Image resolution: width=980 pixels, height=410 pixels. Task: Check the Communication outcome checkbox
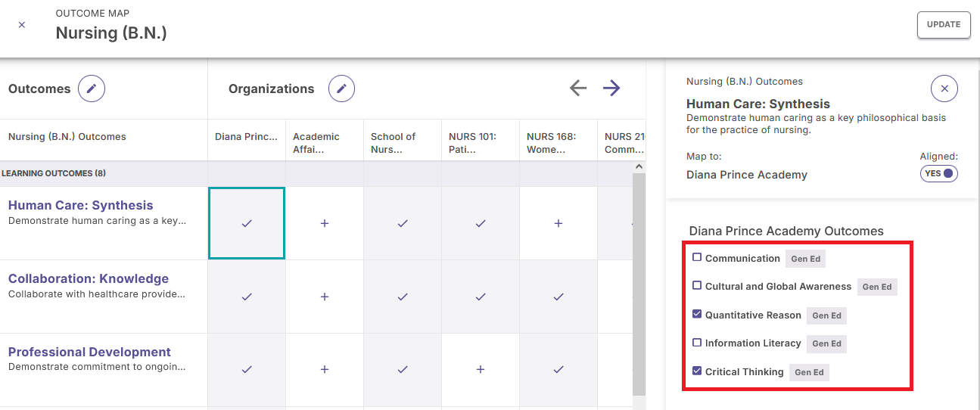click(697, 257)
